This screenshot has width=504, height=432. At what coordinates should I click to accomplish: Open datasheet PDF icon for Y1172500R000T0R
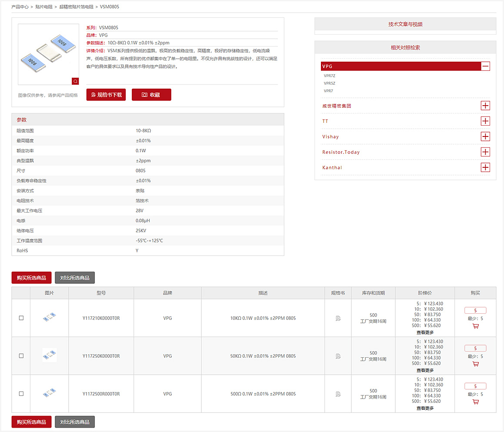[x=337, y=394]
